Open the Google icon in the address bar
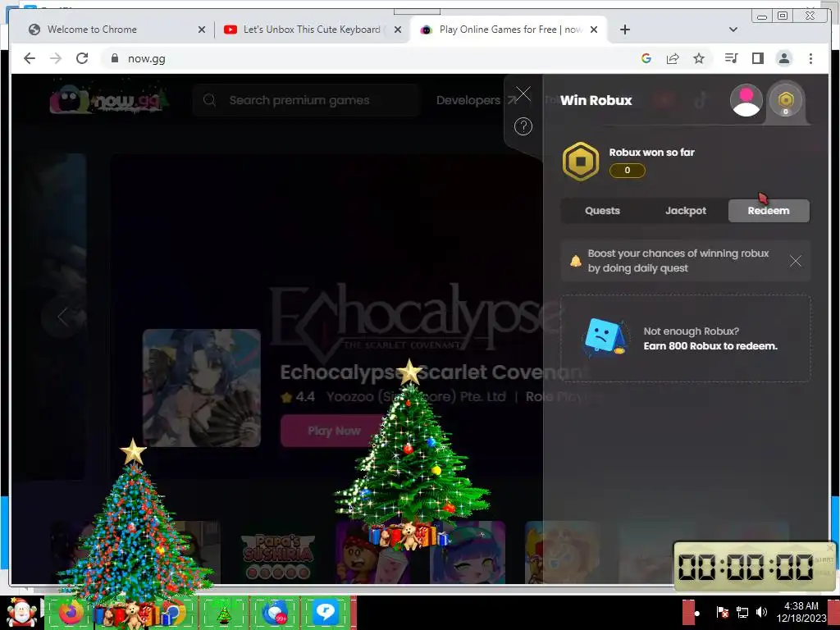 click(646, 58)
